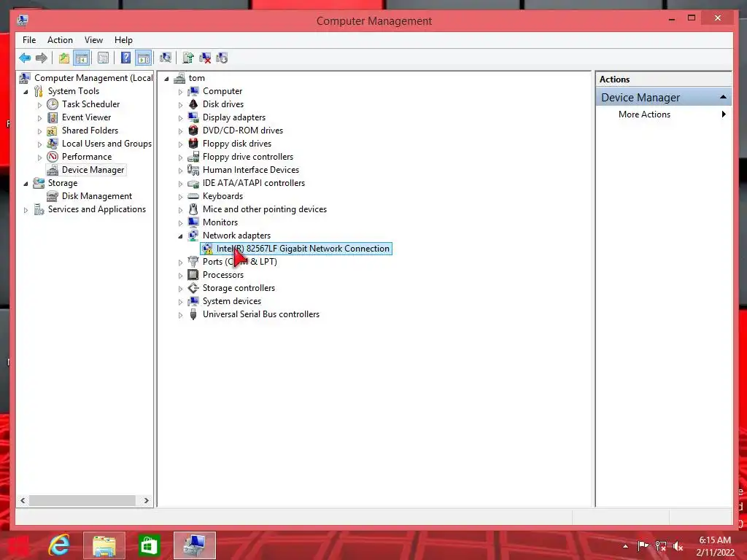747x560 pixels.
Task: Click the blue Help question mark icon
Action: coord(125,58)
